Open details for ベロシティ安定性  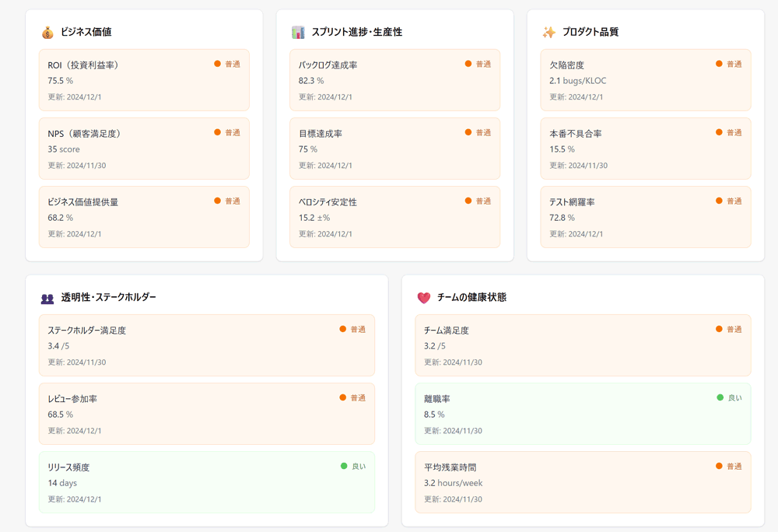pyautogui.click(x=393, y=217)
